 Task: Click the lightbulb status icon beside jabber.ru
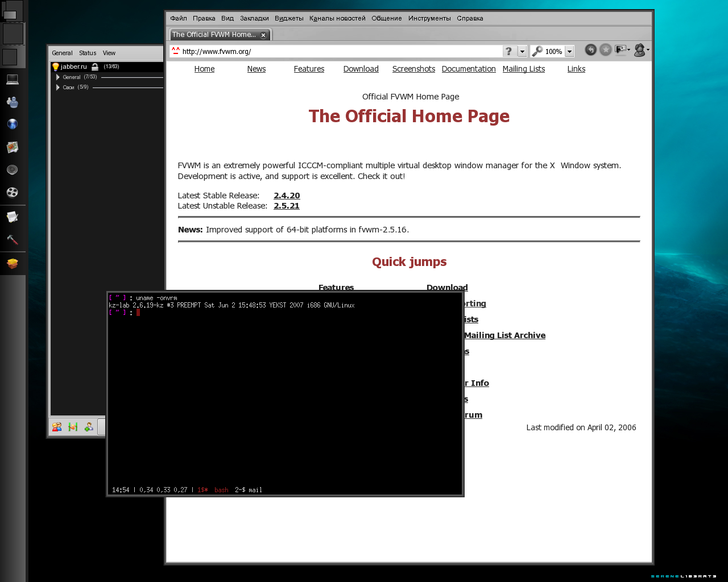tap(56, 67)
